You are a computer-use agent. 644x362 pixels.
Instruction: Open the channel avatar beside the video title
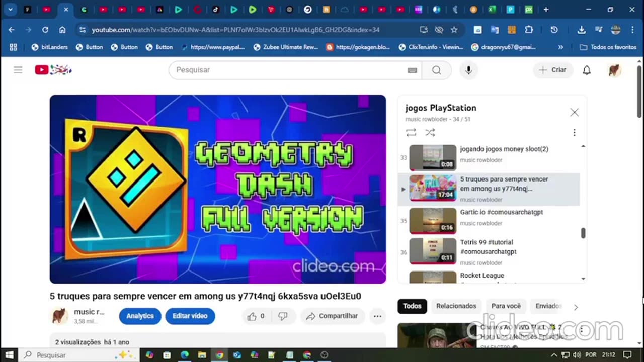60,316
